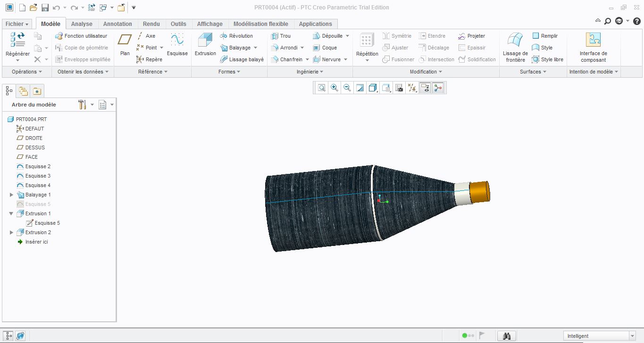Screen dimensions: 644x343
Task: Open the Style libre tool
Action: tap(548, 59)
